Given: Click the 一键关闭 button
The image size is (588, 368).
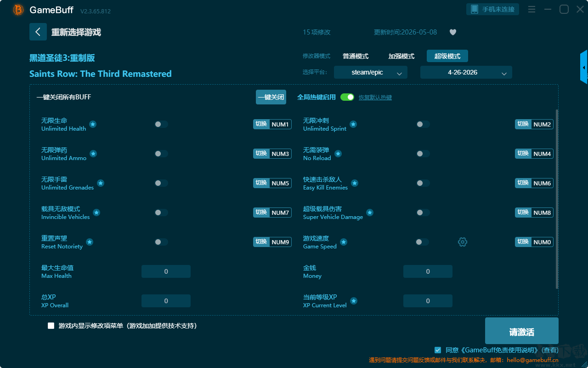Looking at the screenshot, I should 271,97.
